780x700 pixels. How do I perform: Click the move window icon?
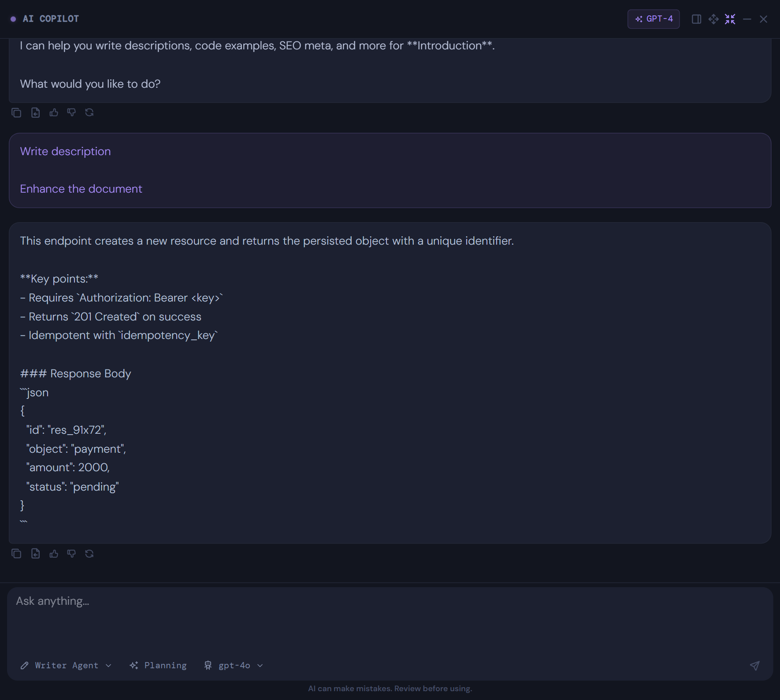pyautogui.click(x=713, y=19)
